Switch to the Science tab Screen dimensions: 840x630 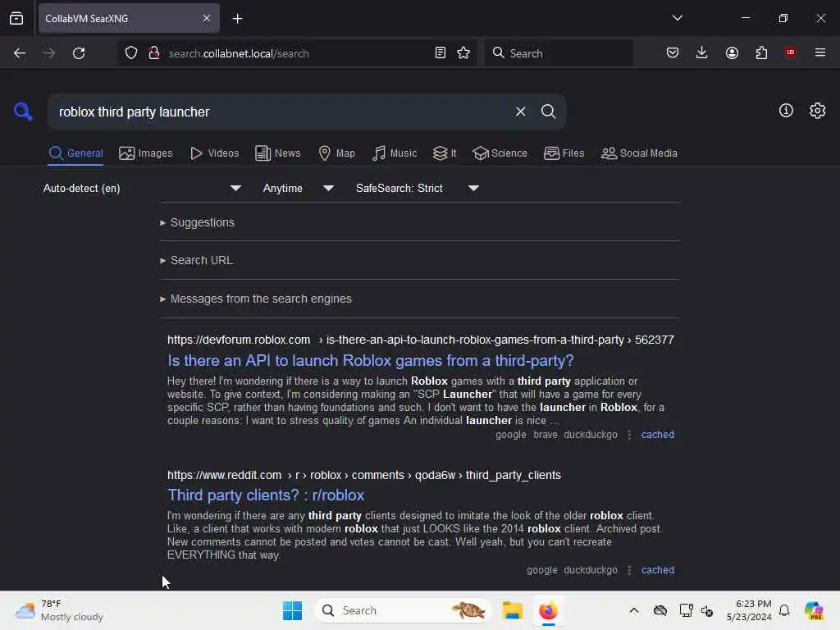point(500,153)
